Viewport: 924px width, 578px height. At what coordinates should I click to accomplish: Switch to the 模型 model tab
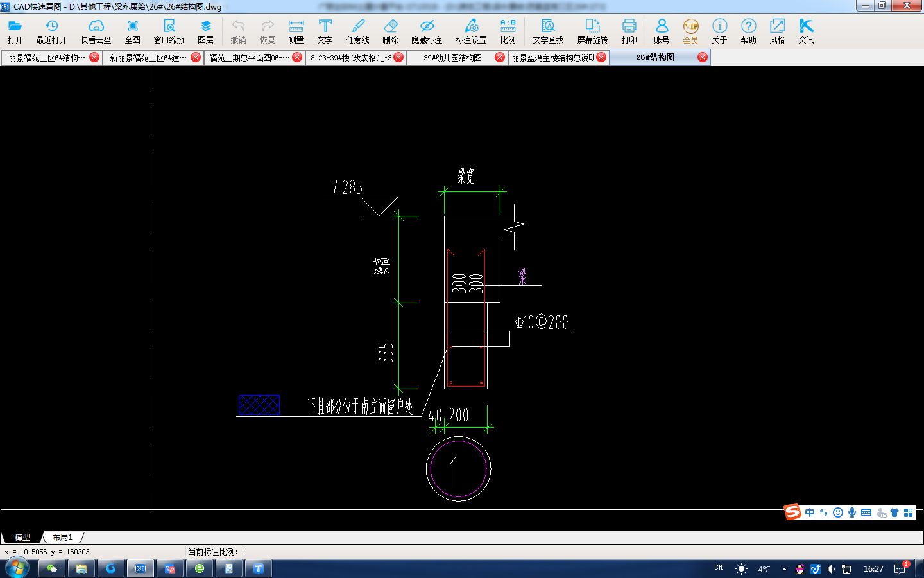coord(22,538)
